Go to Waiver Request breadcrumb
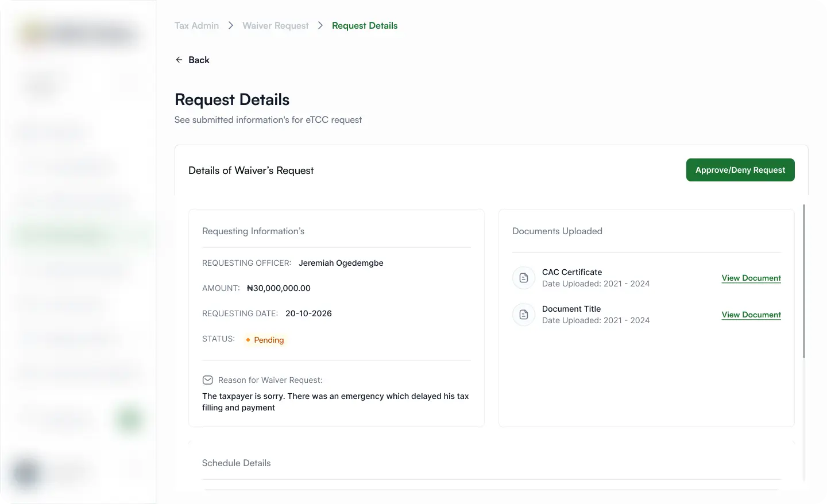The height and width of the screenshot is (504, 827). pos(276,25)
